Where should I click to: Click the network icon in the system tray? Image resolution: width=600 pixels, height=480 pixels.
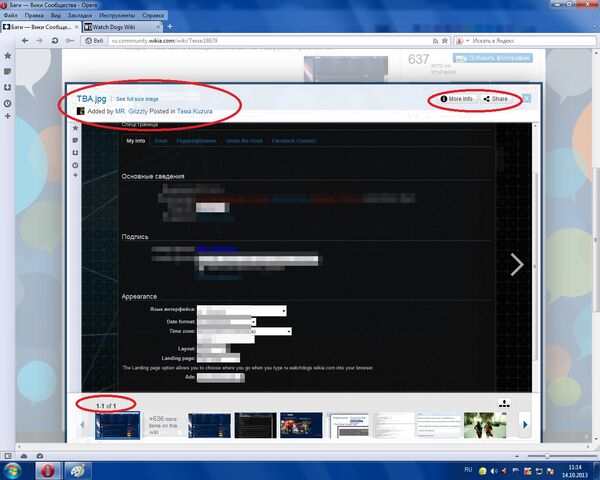coord(539,471)
